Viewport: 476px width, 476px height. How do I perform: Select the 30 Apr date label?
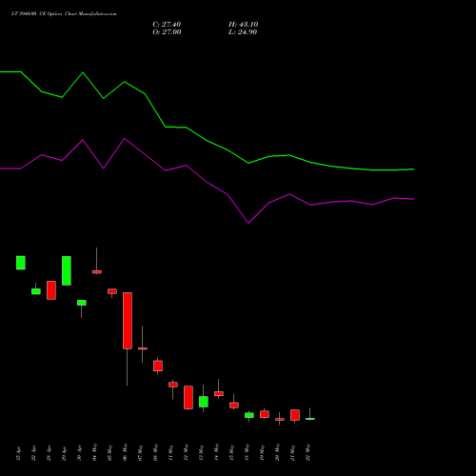(79, 453)
